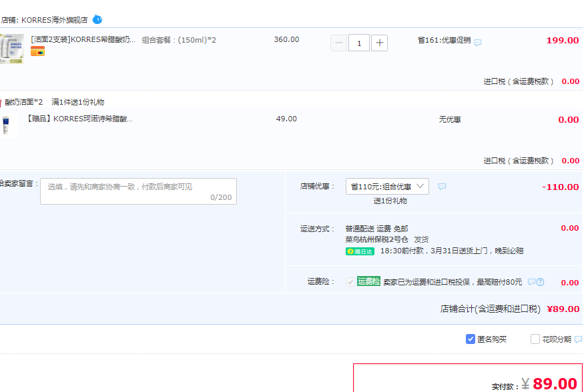
Task: Expand the 省110元:组合优惠 store discount dropdown
Action: (x=387, y=187)
